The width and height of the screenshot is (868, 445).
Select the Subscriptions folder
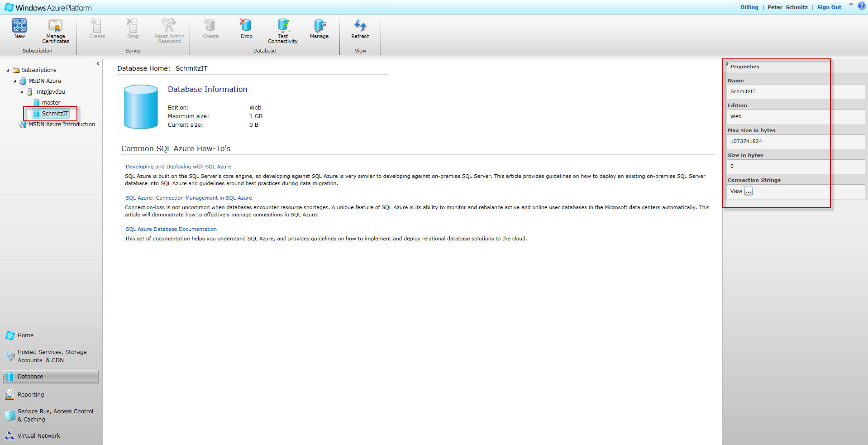point(35,70)
